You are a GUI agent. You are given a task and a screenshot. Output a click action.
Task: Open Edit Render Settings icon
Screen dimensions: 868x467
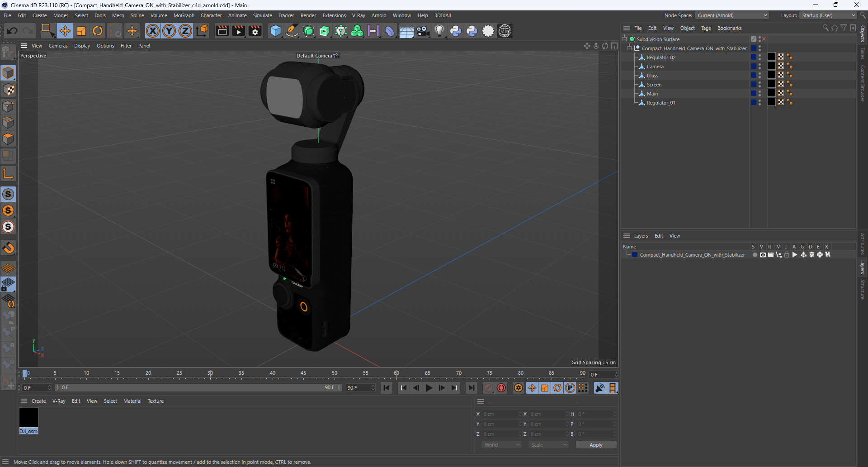coord(255,31)
